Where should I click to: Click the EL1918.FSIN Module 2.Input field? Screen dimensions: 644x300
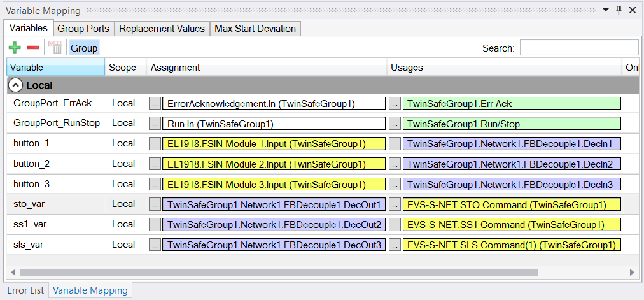coord(274,164)
